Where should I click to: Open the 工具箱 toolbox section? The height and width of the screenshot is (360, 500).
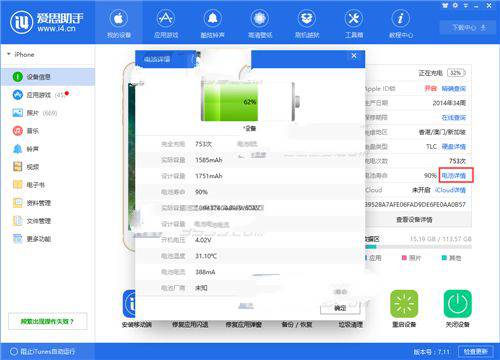354,23
